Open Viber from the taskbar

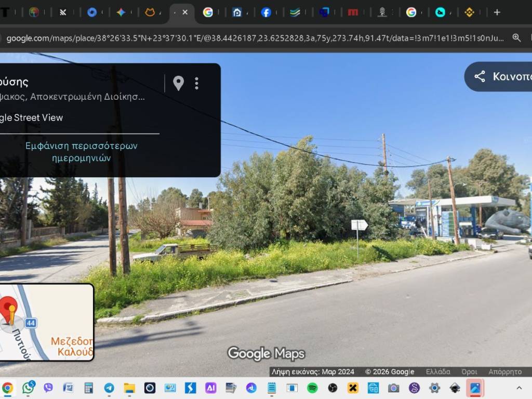coord(48,388)
